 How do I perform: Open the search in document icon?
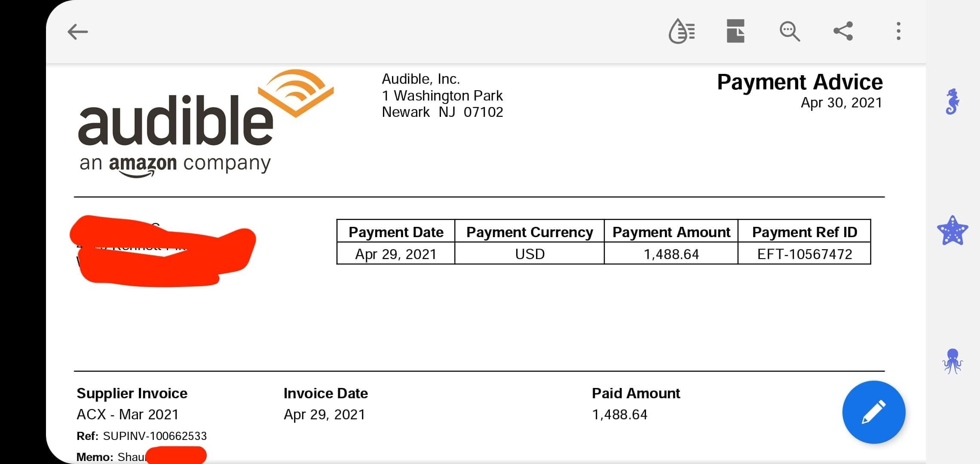coord(790,31)
